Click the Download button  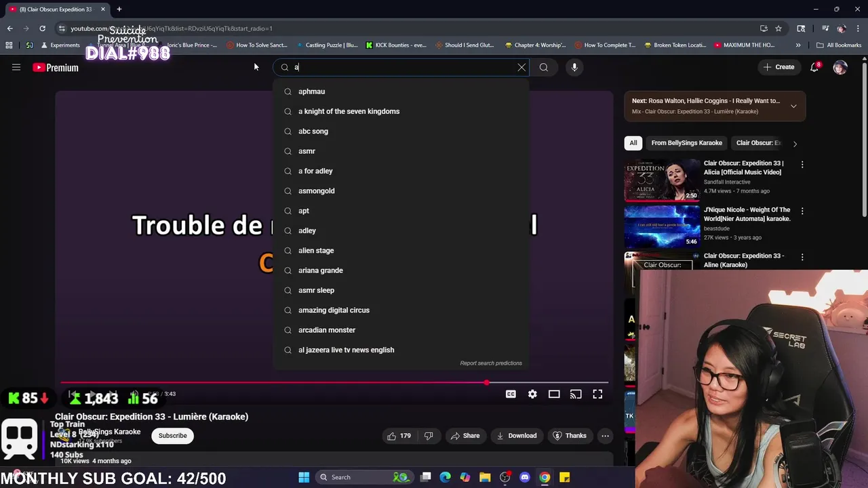coord(517,436)
